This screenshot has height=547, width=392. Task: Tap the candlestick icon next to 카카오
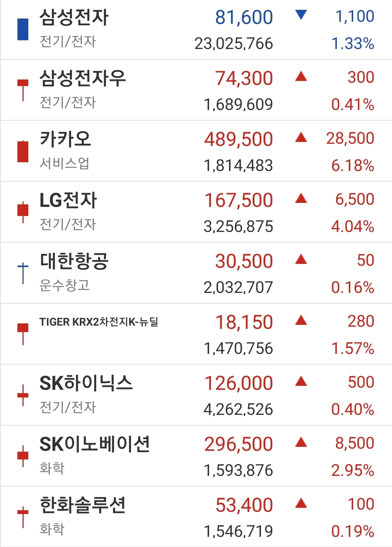pos(23,151)
